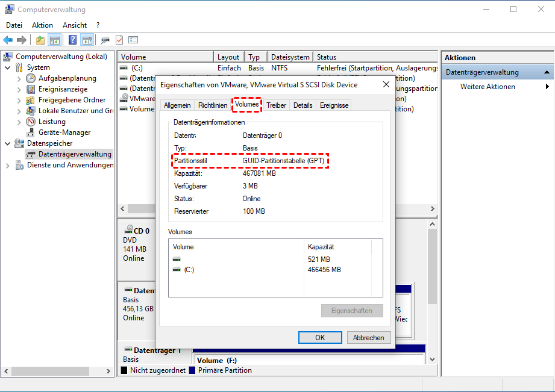Switch to the Details tab
The image size is (555, 392).
303,105
